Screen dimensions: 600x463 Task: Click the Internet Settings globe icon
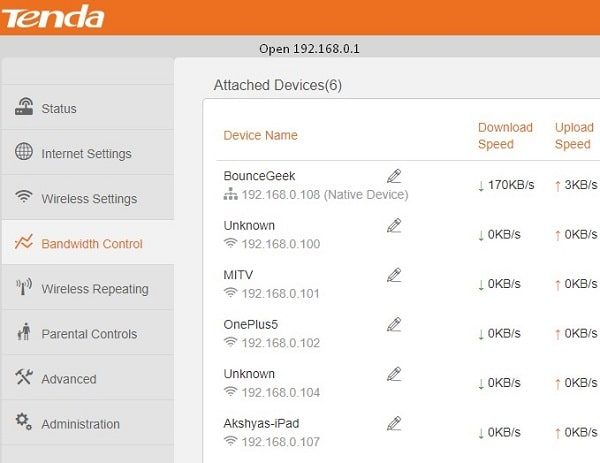pyautogui.click(x=24, y=153)
